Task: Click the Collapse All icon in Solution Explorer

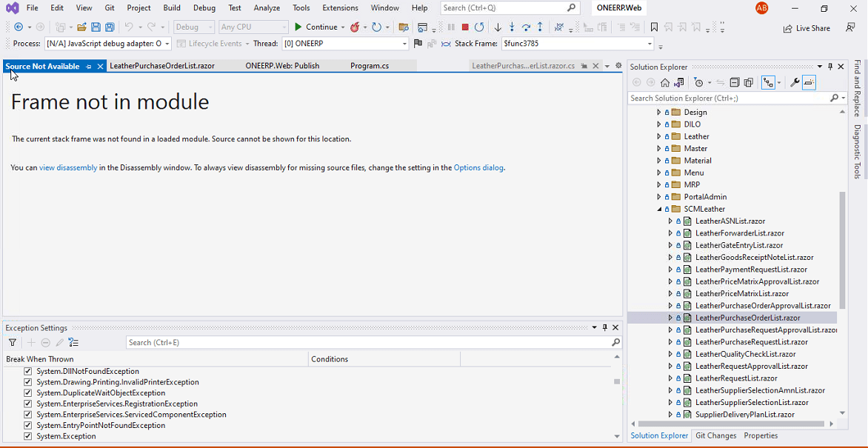Action: point(735,81)
